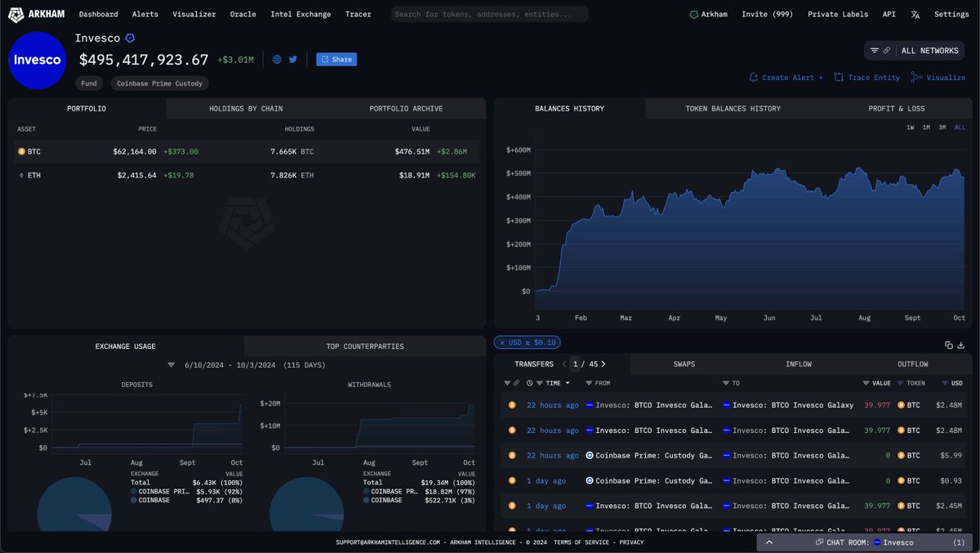Open the Oracle menu item

click(243, 15)
